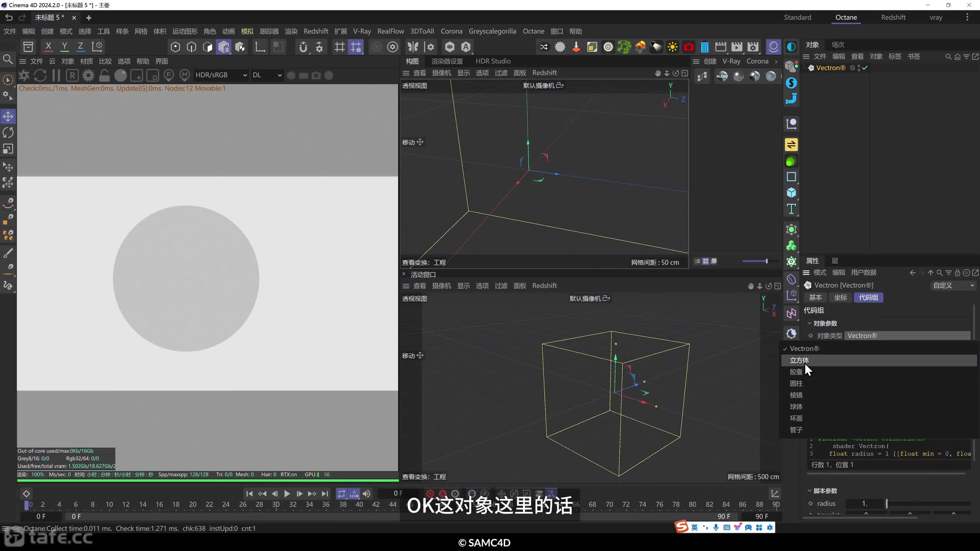
Task: Switch to the HDR Studio tab
Action: 493,61
